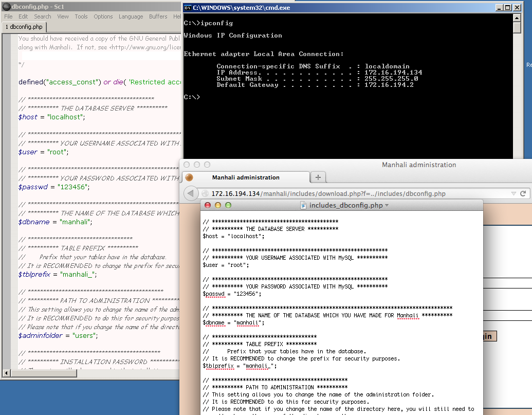Close the cmd.exe window
The height and width of the screenshot is (415, 532).
pyautogui.click(x=517, y=8)
